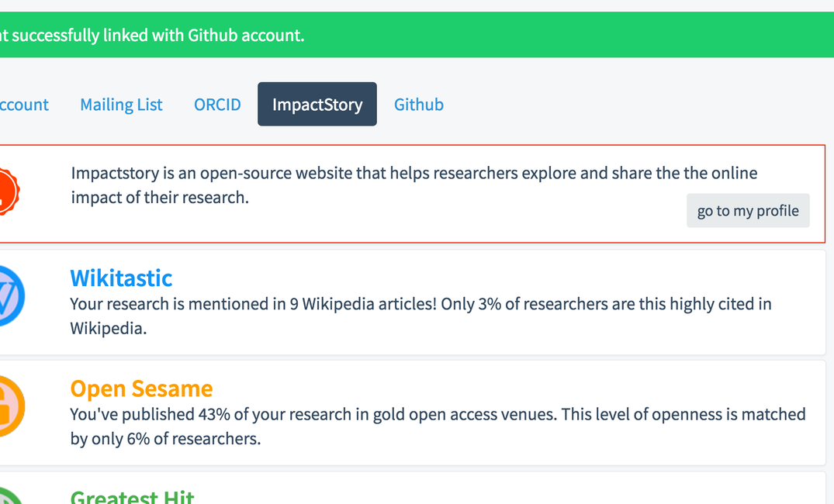Switch to the Github tab
Viewport: 834px width, 504px height.
(419, 105)
